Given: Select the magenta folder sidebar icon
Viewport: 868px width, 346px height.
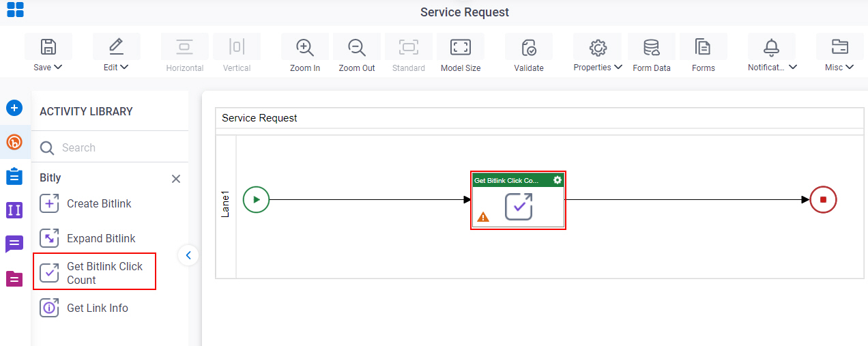Looking at the screenshot, I should tap(14, 278).
